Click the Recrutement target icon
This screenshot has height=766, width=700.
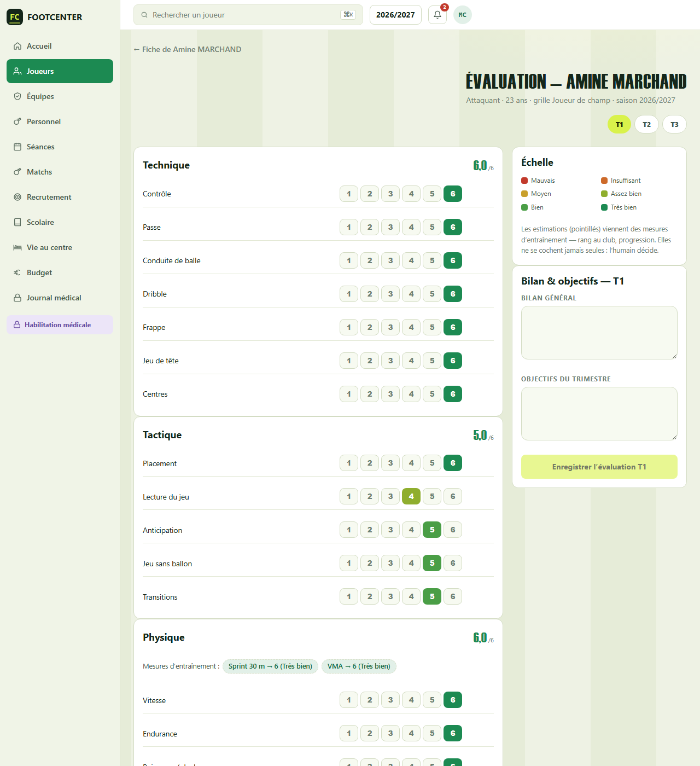coord(17,197)
